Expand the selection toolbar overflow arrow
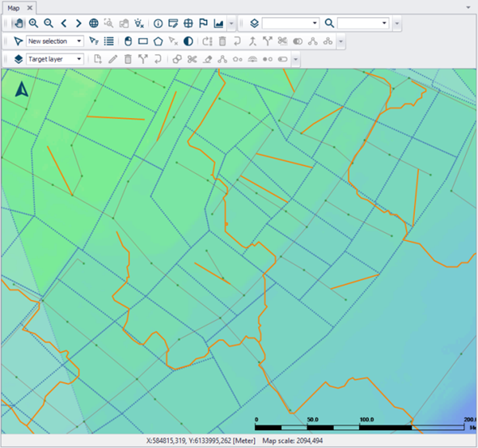The height and width of the screenshot is (448, 478). [x=341, y=41]
